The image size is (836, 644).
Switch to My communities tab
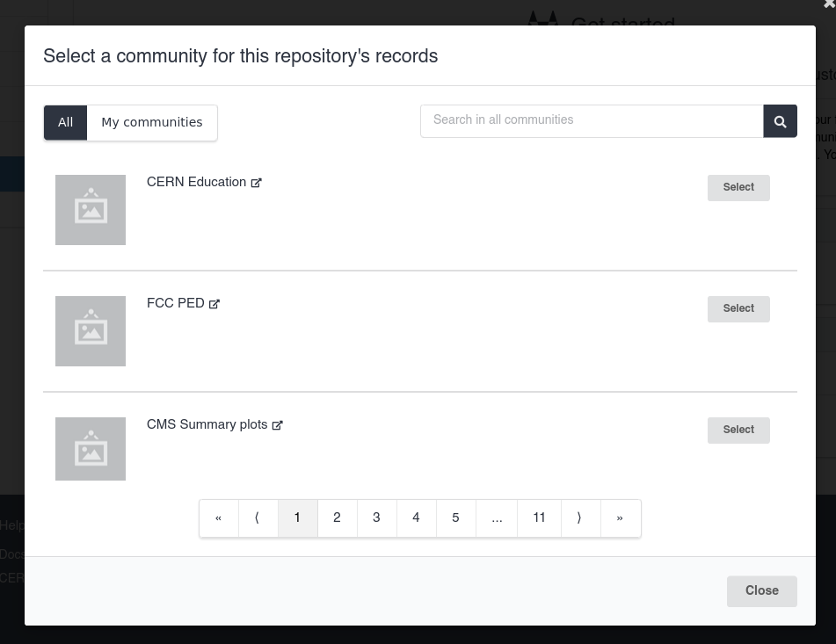coord(152,123)
